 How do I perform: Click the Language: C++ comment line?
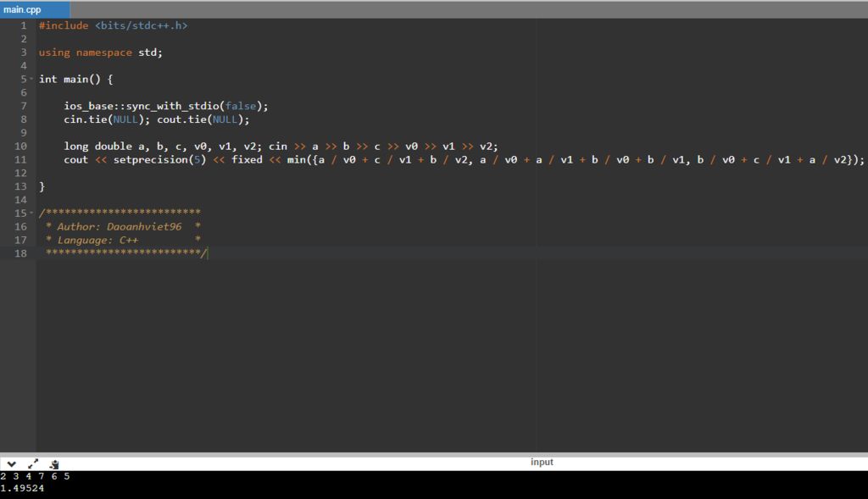pos(97,240)
